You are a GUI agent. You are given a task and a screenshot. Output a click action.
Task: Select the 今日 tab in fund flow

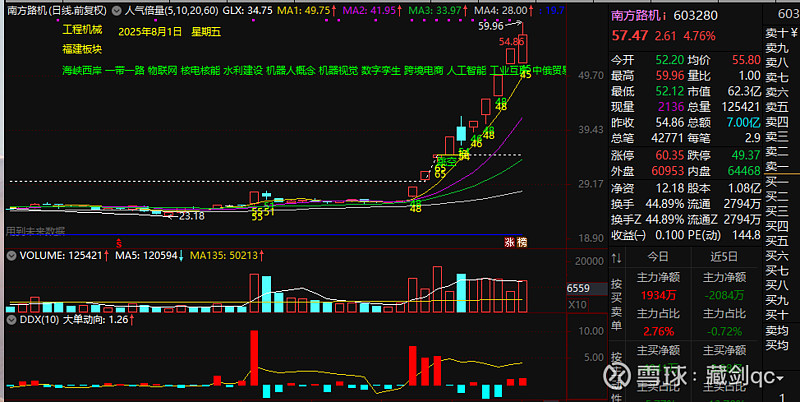click(658, 257)
